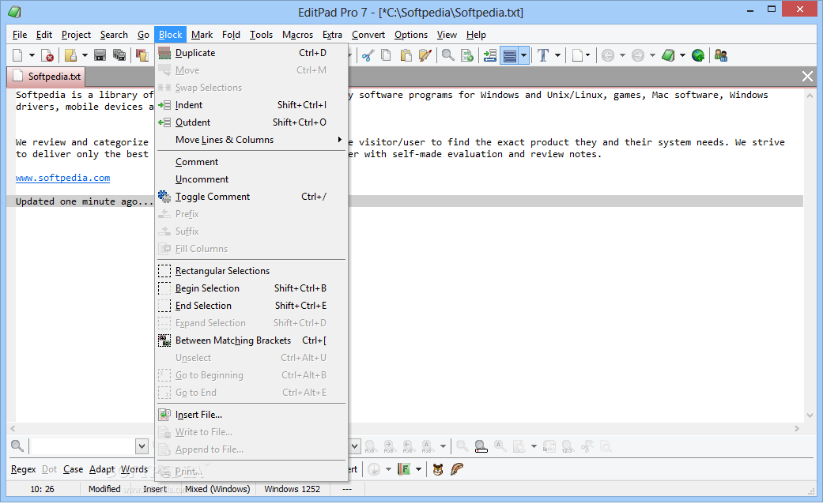Choose Indent from the Block menu
The width and height of the screenshot is (823, 504).
click(251, 105)
